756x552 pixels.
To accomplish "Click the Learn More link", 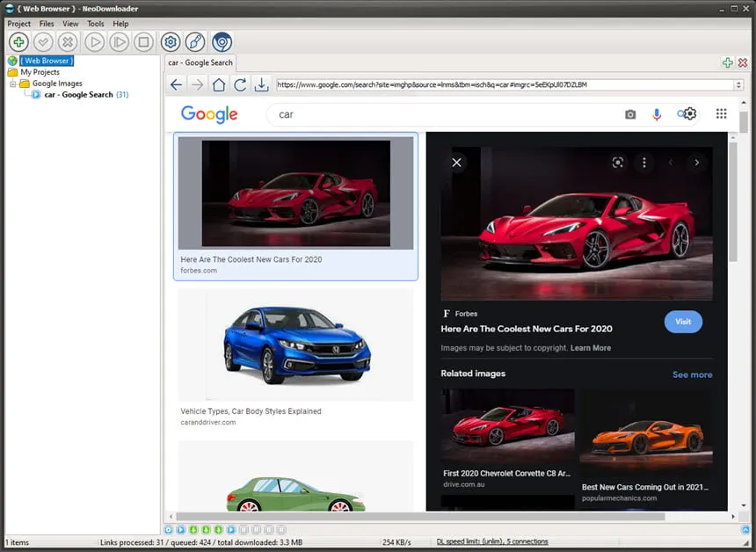I will pyautogui.click(x=591, y=348).
